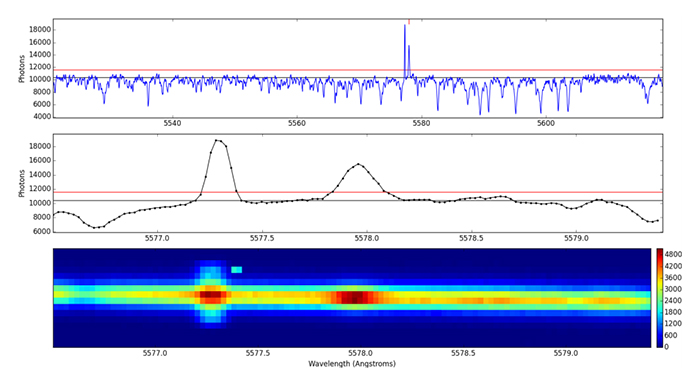Click the 5560 x-axis label of top plot

point(297,124)
